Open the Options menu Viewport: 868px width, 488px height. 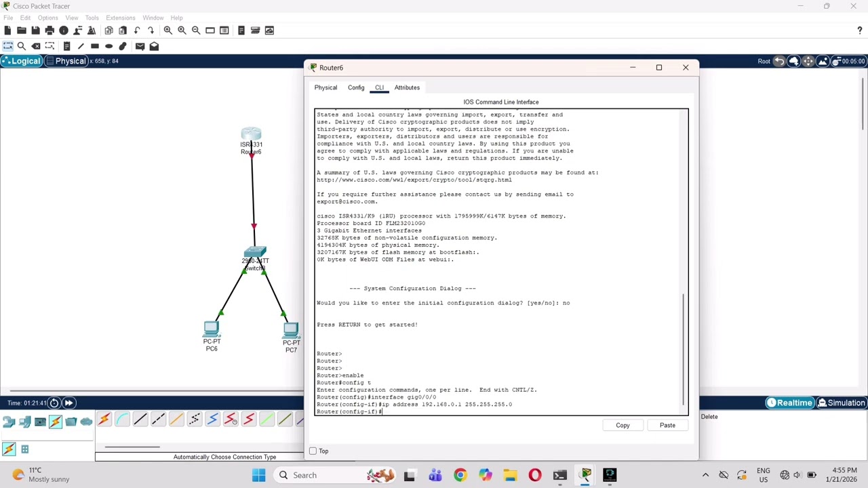pos(47,18)
